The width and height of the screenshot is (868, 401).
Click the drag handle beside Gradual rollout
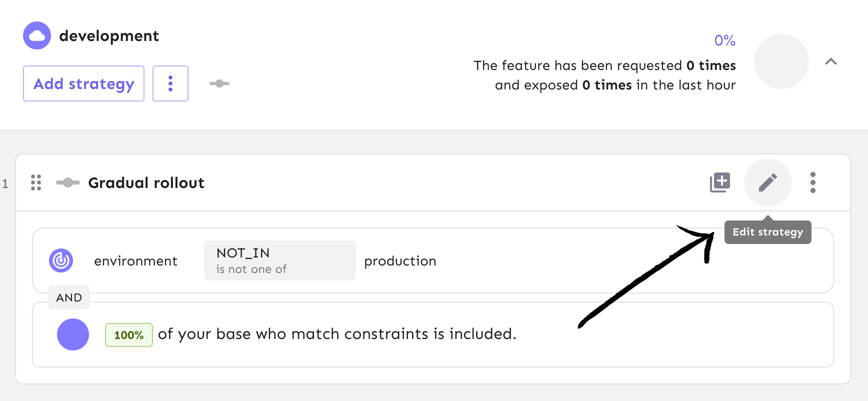(35, 182)
